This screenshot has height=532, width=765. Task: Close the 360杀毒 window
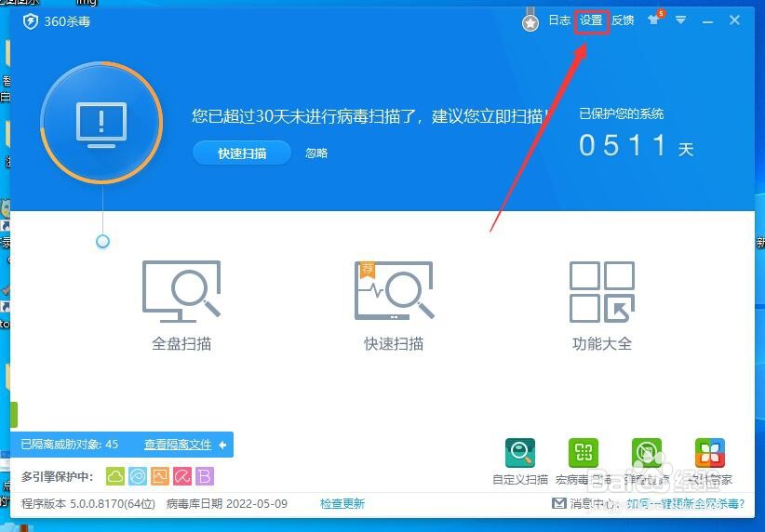(734, 20)
